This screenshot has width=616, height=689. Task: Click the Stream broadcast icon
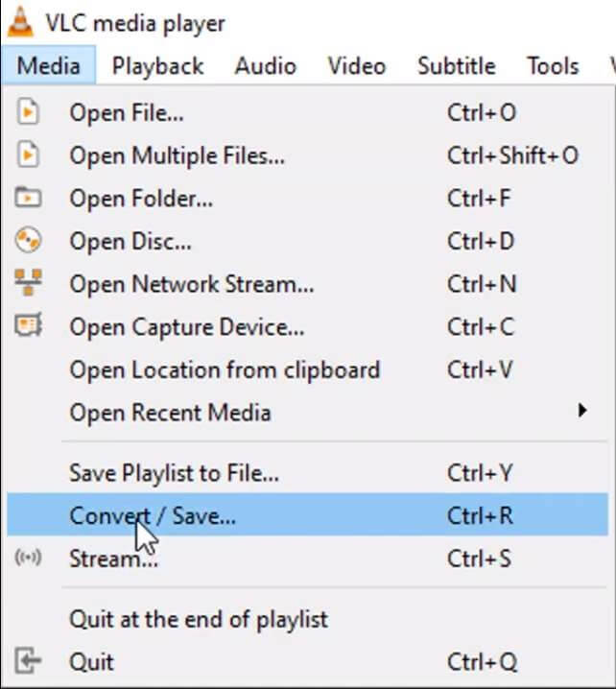pos(29,558)
